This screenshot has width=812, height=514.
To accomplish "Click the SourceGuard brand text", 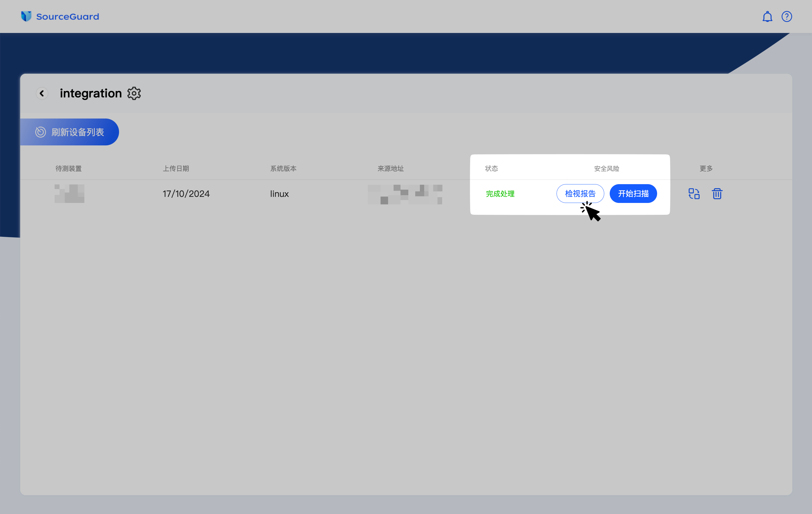I will [x=67, y=16].
